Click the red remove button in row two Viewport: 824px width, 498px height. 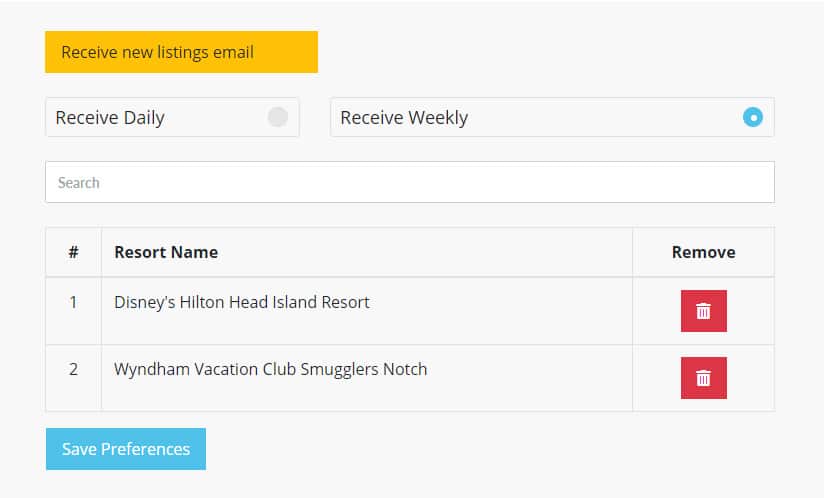point(704,378)
